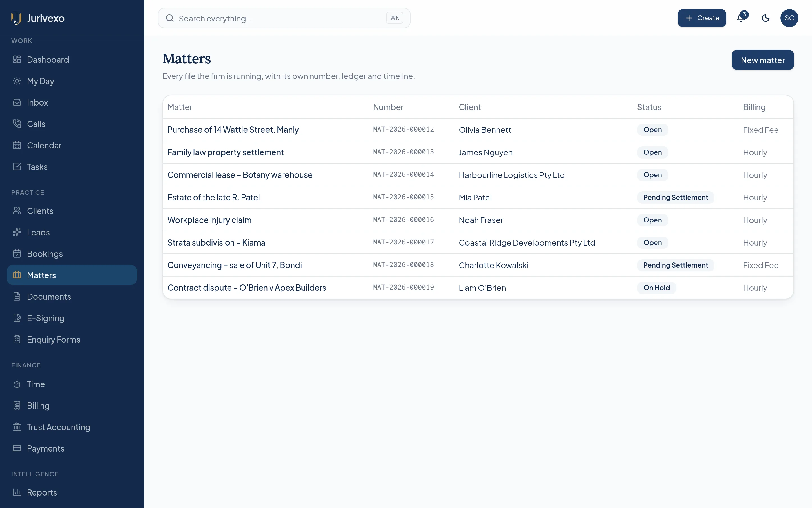812x508 pixels.
Task: Open the Calendar icon in sidebar
Action: point(17,145)
